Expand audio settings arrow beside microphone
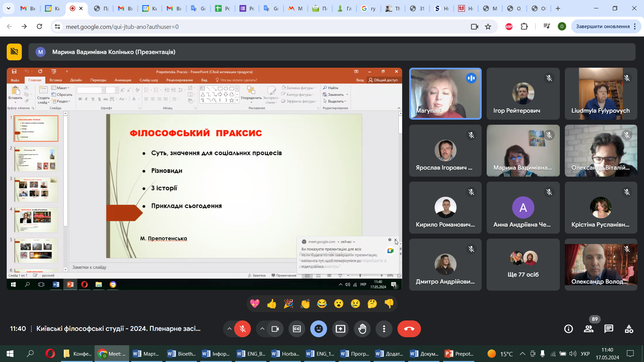Viewport: 644px width, 362px height. pos(229,329)
